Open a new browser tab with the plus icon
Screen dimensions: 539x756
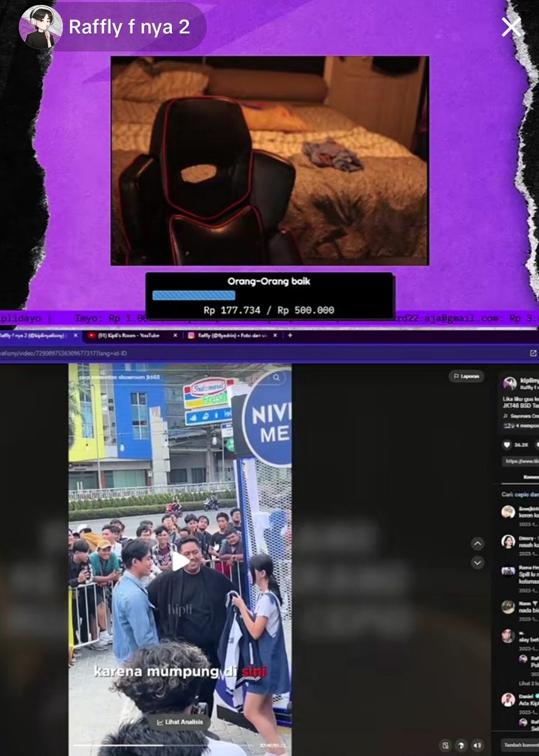tap(290, 336)
